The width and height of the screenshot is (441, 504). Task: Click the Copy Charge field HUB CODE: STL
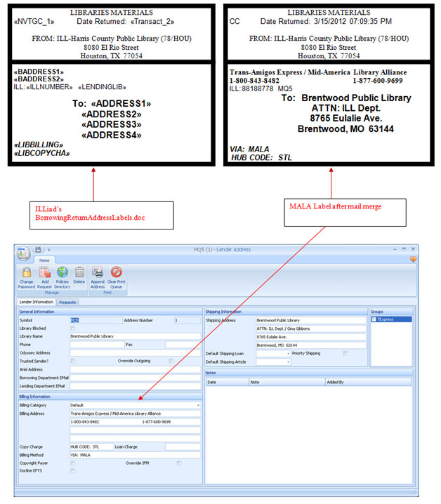pos(92,446)
